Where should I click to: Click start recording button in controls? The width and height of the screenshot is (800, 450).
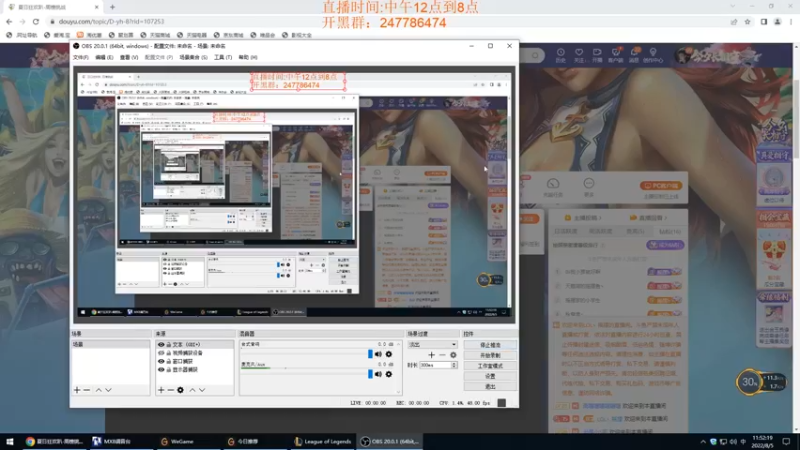click(x=490, y=355)
